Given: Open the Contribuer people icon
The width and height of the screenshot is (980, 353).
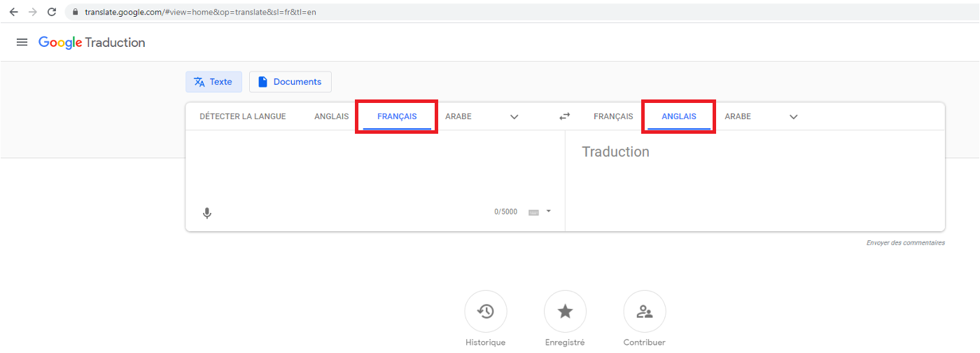Looking at the screenshot, I should point(644,312).
